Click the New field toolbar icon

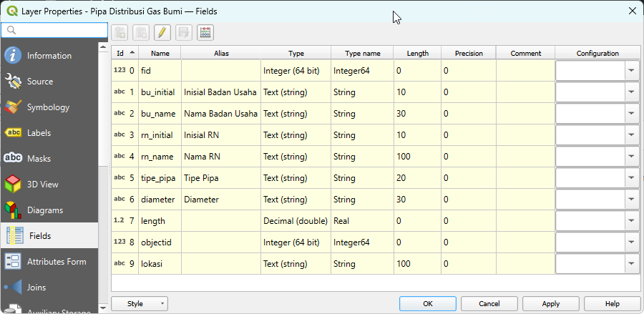click(x=119, y=32)
